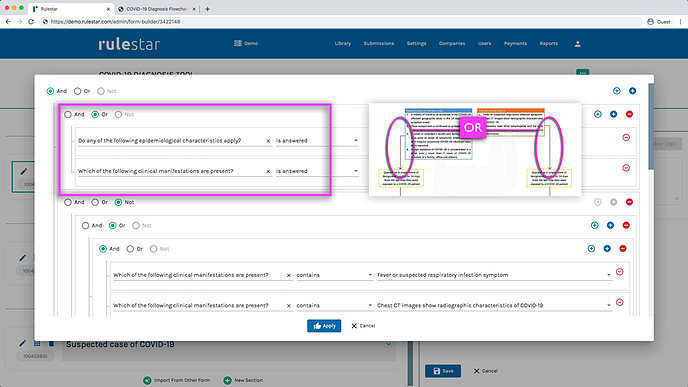Open the Companies menu item
The width and height of the screenshot is (688, 387).
[452, 43]
